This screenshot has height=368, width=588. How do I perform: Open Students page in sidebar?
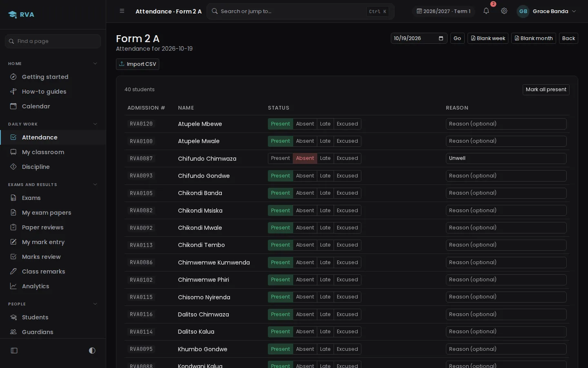[x=53, y=317]
